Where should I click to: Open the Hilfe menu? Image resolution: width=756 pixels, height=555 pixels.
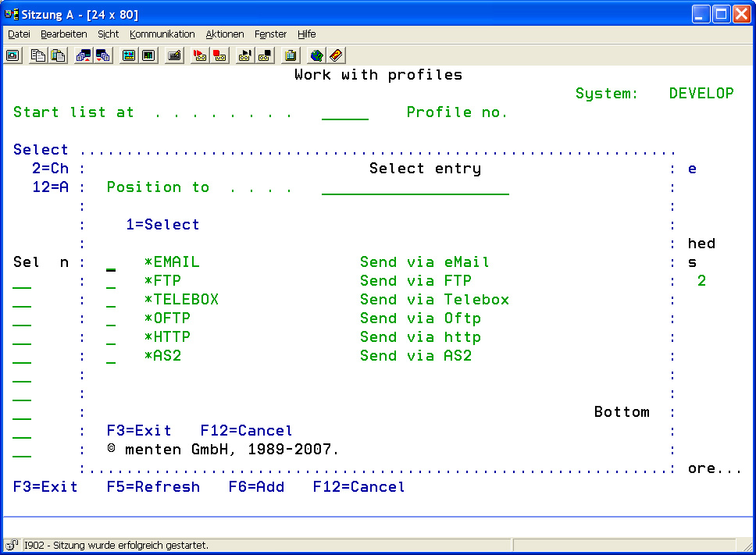click(x=306, y=34)
